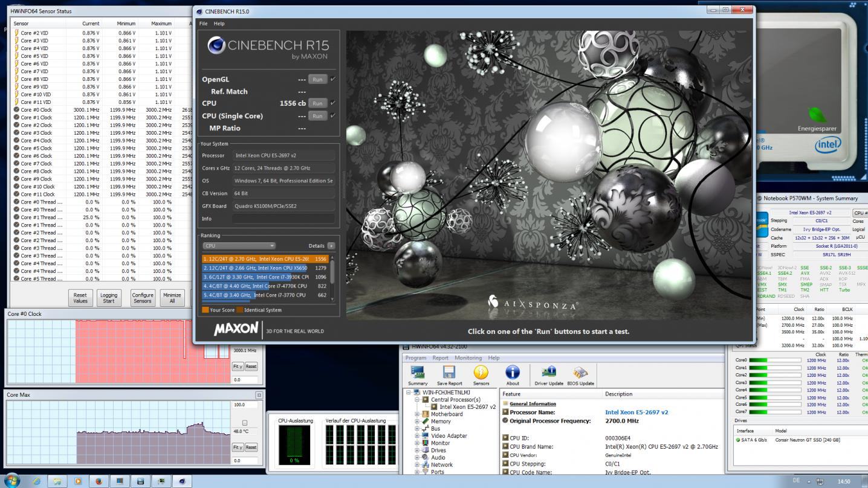This screenshot has width=868, height=488.
Task: Click the Core #5 Clock sensor row
Action: tap(102, 148)
